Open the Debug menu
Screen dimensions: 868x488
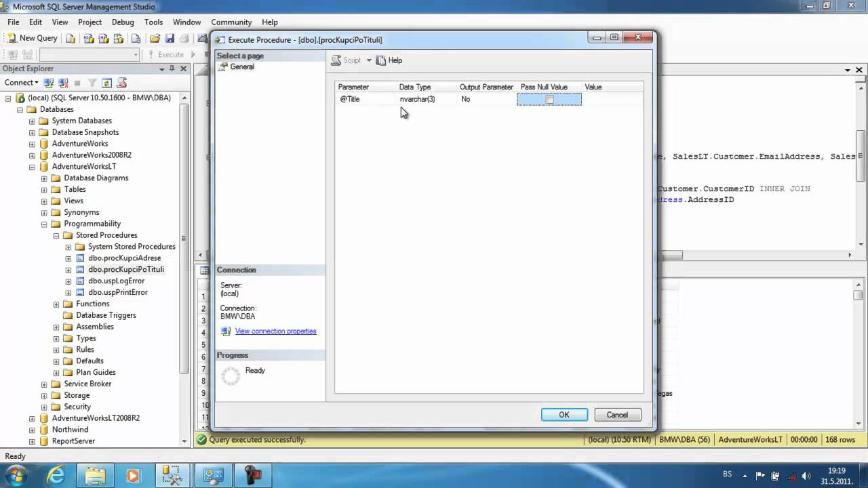click(x=123, y=22)
